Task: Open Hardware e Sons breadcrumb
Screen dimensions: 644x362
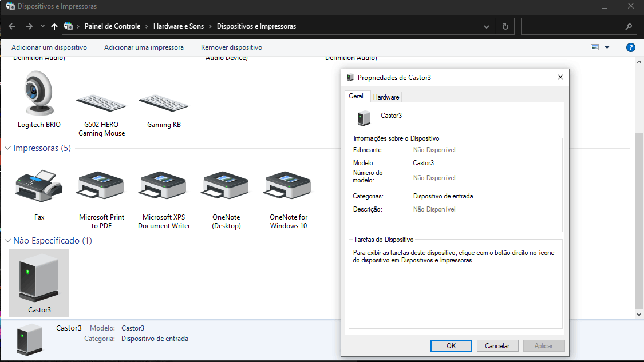Action: tap(178, 26)
